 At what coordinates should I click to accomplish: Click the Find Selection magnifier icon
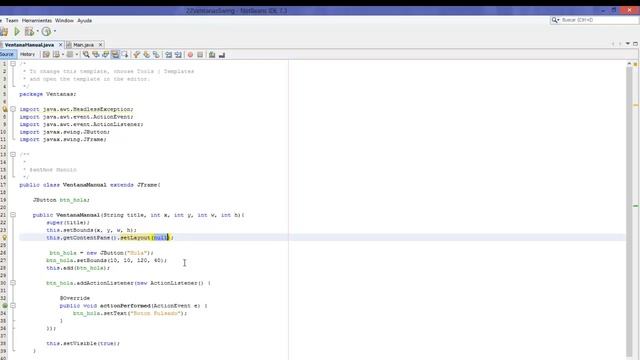(x=86, y=55)
